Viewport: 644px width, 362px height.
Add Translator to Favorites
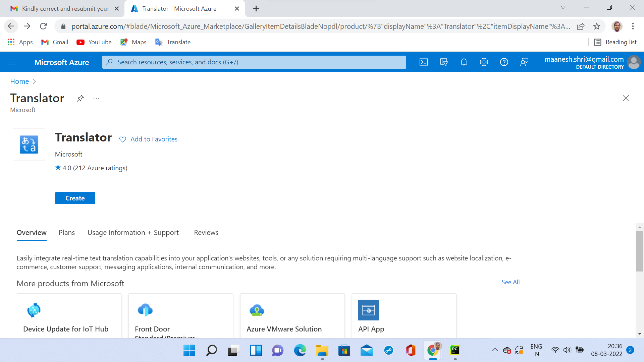pos(148,139)
